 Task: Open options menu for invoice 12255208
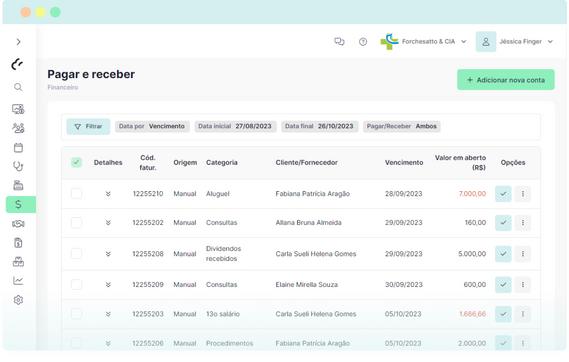523,254
